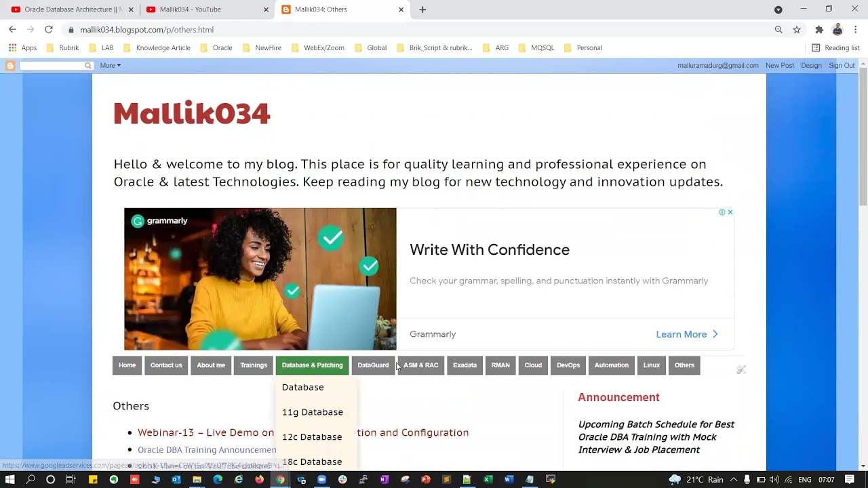The image size is (868, 488).
Task: Close the Grammarly ad with X
Action: point(730,212)
